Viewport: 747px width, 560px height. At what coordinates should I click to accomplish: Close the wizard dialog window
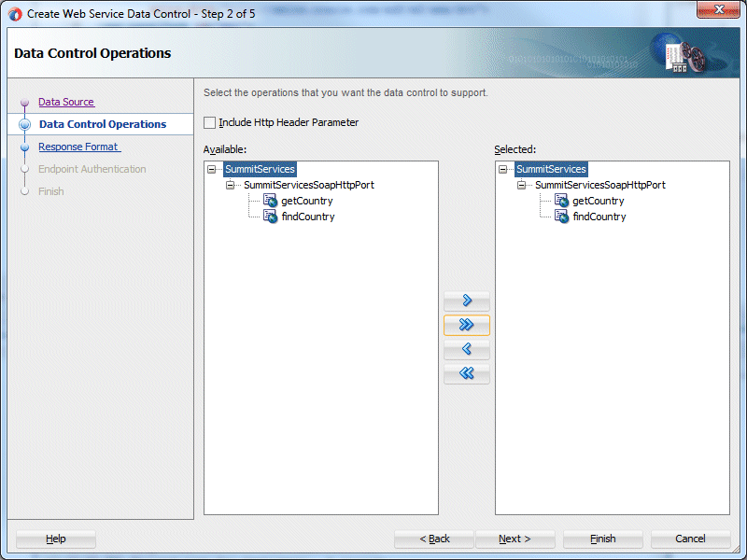(718, 9)
